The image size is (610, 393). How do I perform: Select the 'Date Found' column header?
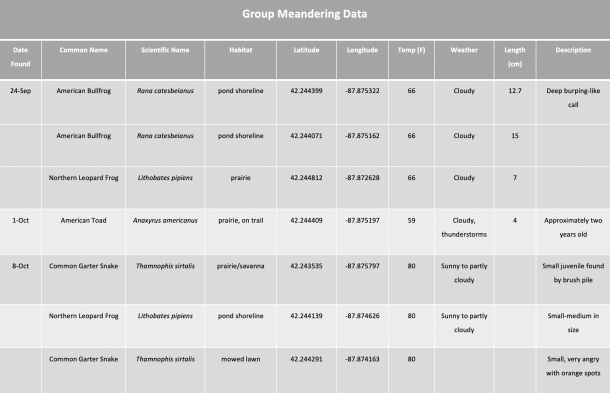coord(20,57)
